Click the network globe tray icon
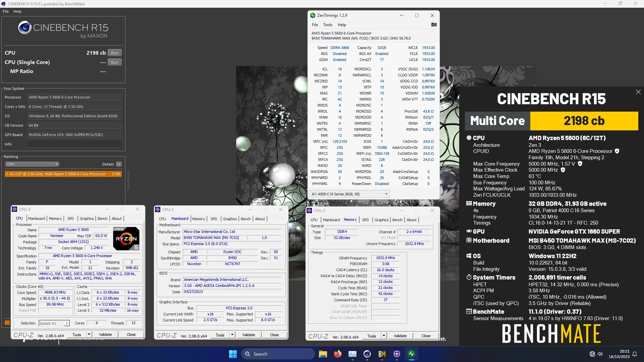The width and height of the screenshot is (644, 362). 592,354
